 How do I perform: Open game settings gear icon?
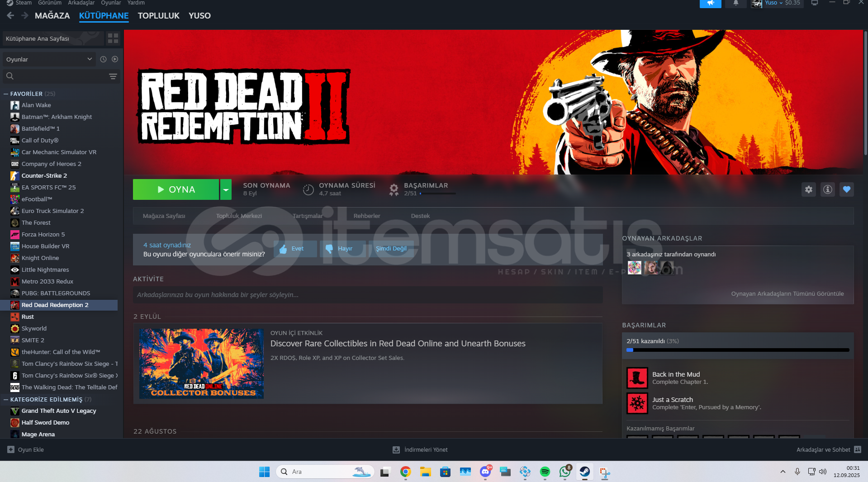click(809, 189)
